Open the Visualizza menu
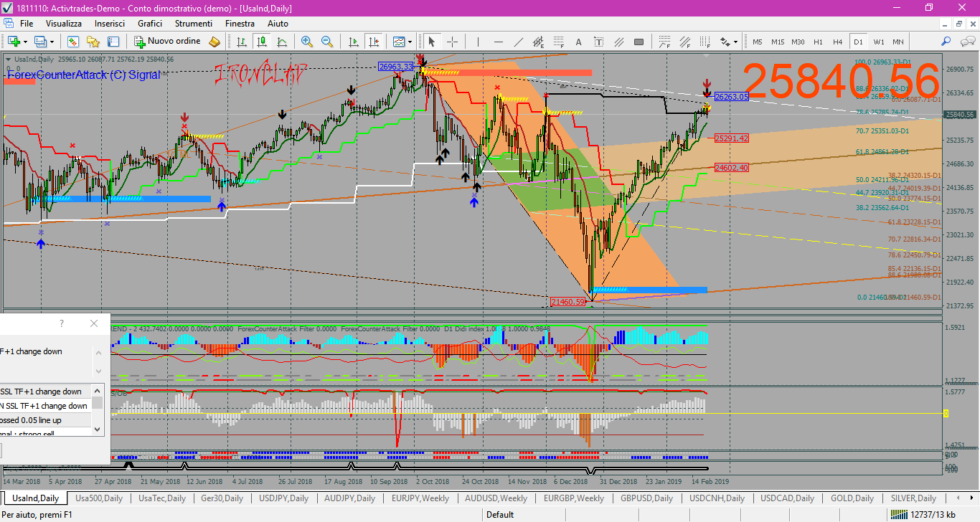Image resolution: width=980 pixels, height=522 pixels. click(64, 24)
